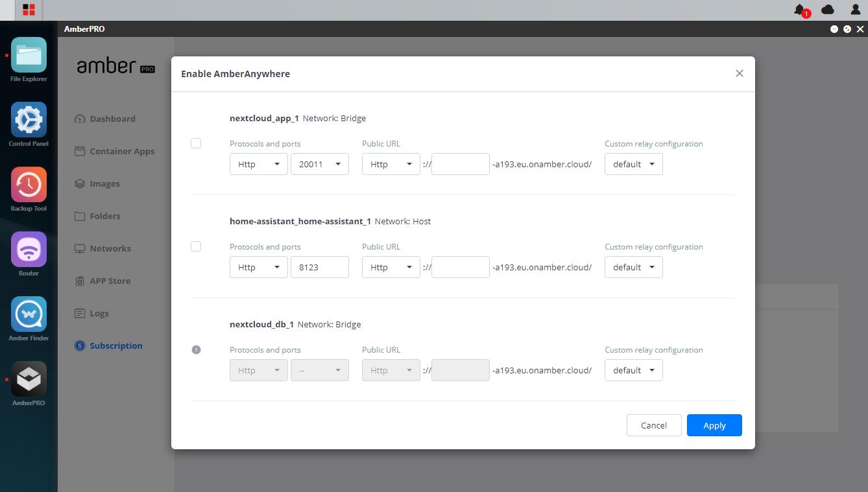868x492 pixels.
Task: Close the Enable AmberAnywhere dialog
Action: (739, 73)
